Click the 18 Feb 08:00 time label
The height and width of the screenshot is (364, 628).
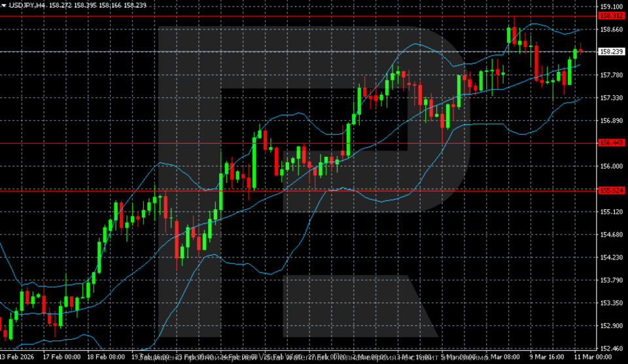pos(106,358)
